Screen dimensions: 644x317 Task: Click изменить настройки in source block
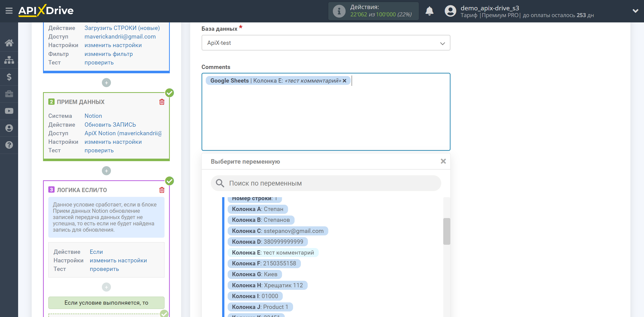113,45
